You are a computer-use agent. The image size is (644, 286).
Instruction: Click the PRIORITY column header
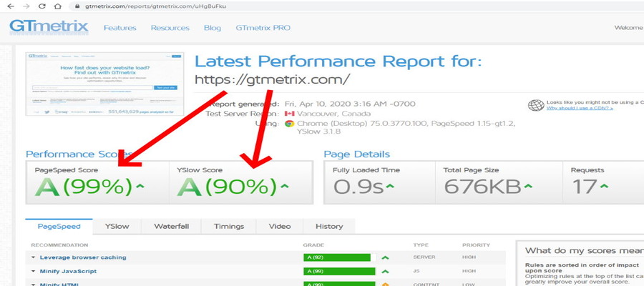point(476,245)
